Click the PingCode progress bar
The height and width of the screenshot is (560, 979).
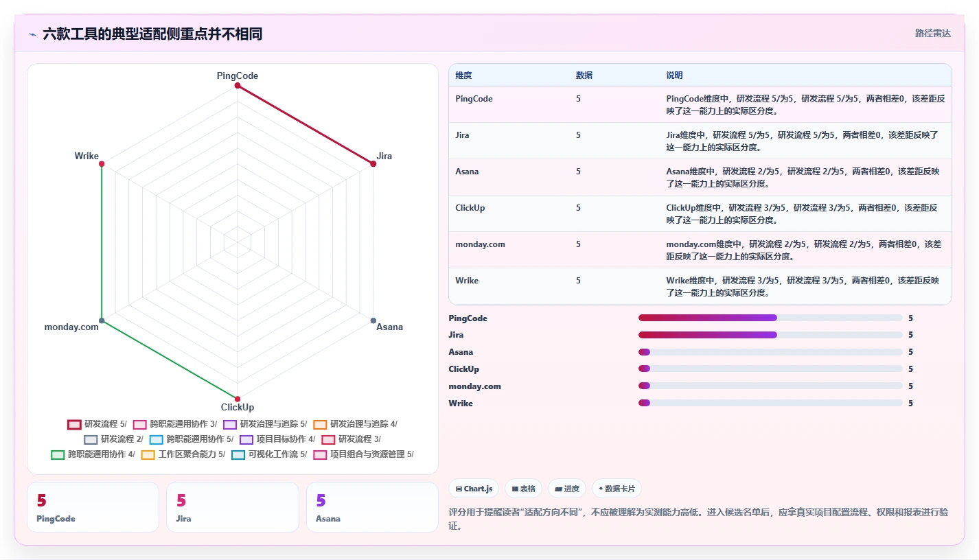coord(770,318)
